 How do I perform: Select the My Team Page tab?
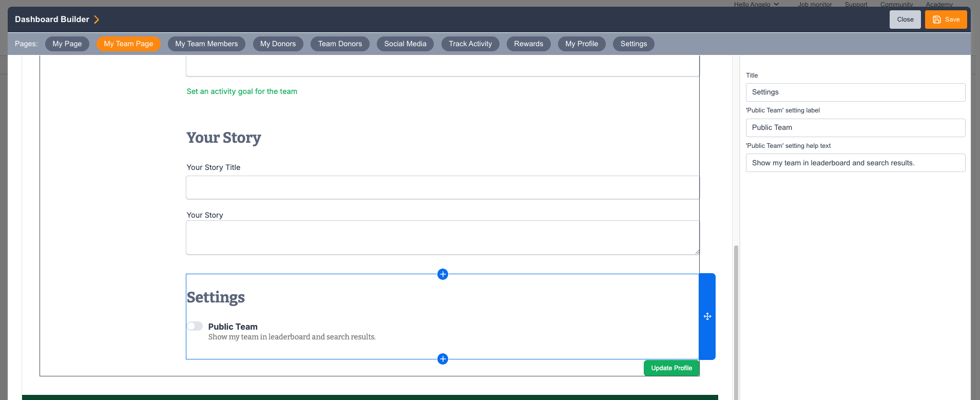click(128, 44)
